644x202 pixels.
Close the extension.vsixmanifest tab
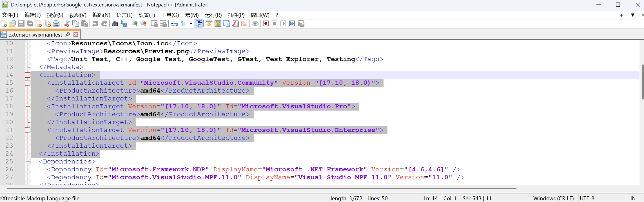[x=76, y=35]
